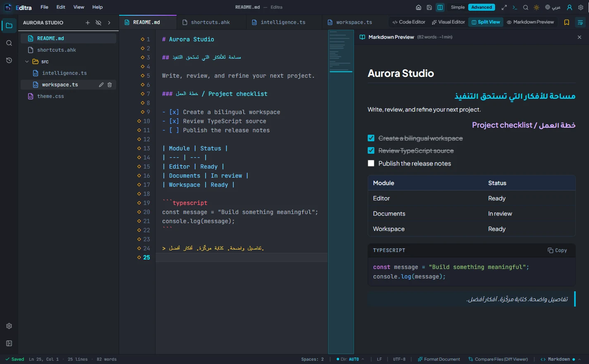Switch to Markdown Preview view
The height and width of the screenshot is (364, 589).
[x=530, y=22]
